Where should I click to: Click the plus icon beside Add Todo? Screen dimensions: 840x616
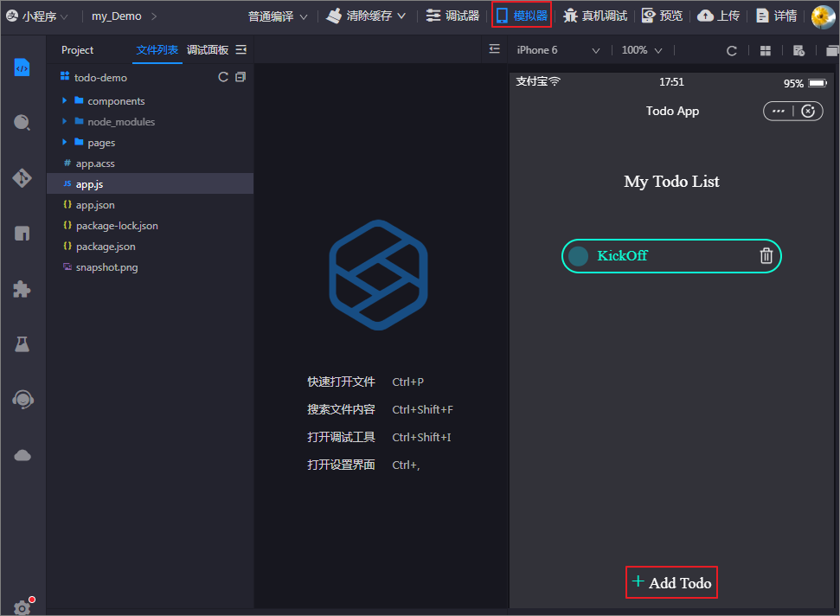(638, 581)
